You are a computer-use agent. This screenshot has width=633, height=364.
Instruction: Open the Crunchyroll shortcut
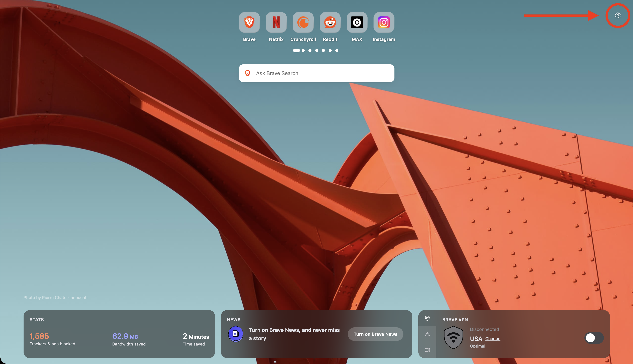click(303, 22)
